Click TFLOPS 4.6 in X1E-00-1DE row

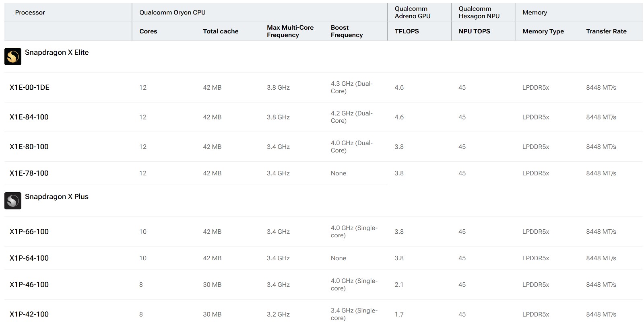coord(399,88)
